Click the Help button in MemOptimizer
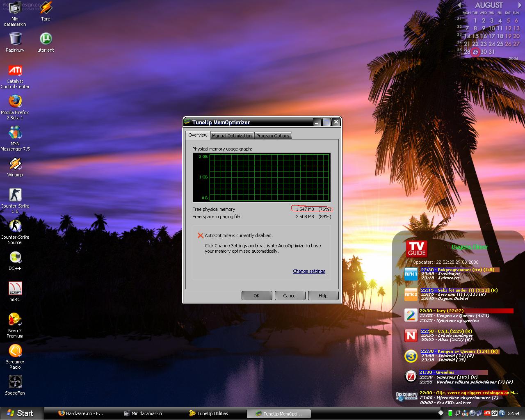Image resolution: width=525 pixels, height=420 pixels. pyautogui.click(x=323, y=295)
